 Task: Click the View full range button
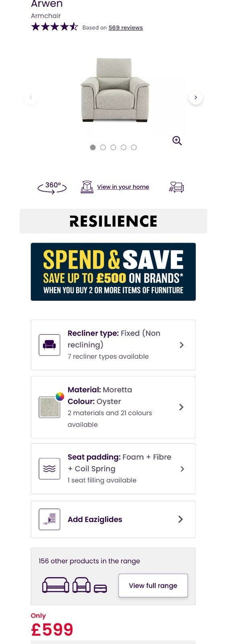point(153,586)
